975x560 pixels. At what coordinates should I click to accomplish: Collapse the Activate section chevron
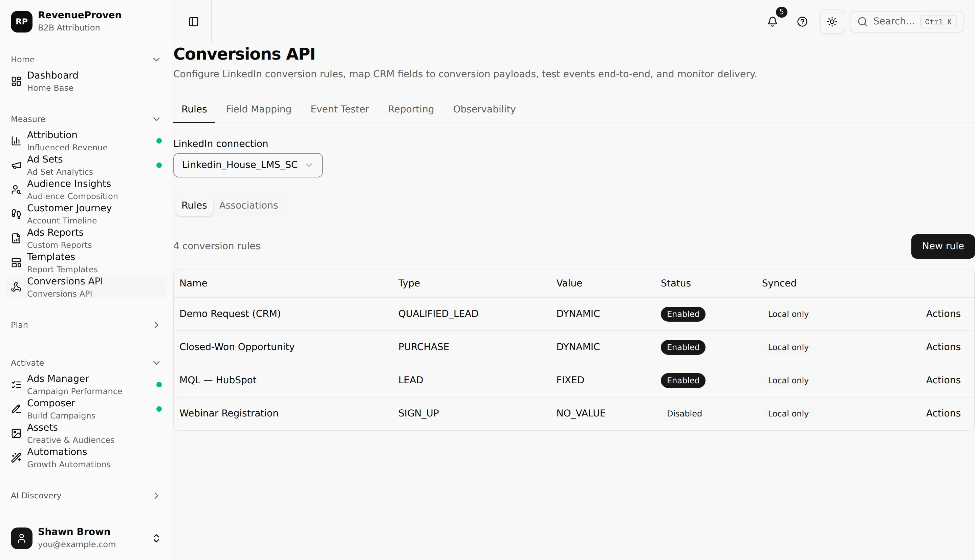coord(156,363)
